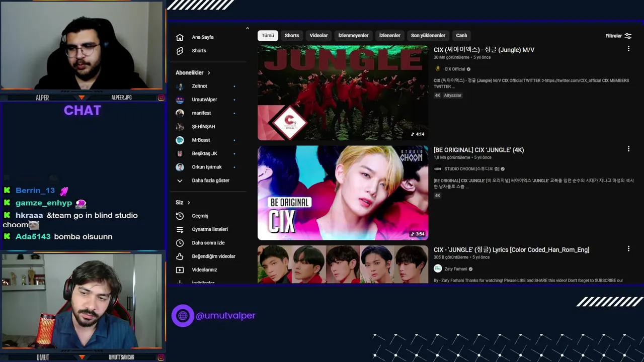The width and height of the screenshot is (644, 362).
Task: Open Filtreler filter sliders icon
Action: pos(628,36)
